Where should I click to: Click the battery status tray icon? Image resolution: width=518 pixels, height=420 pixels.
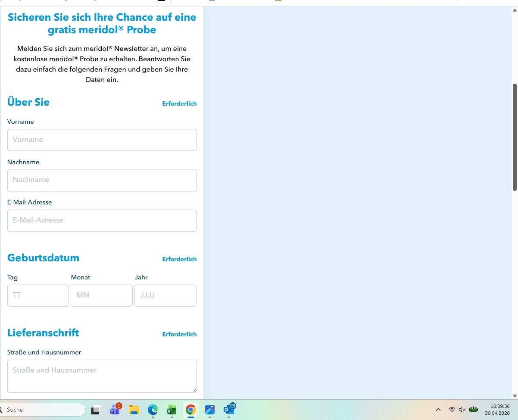tap(474, 410)
